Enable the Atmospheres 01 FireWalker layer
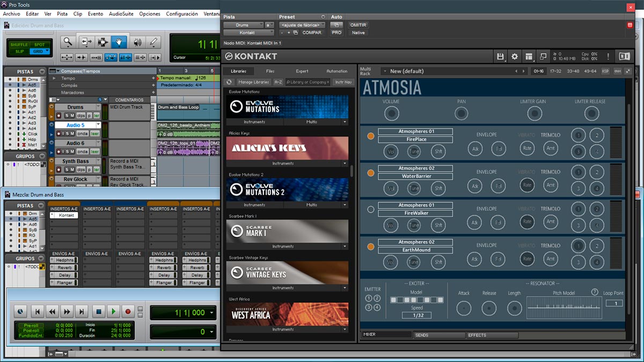This screenshot has width=644, height=362. coord(370,210)
